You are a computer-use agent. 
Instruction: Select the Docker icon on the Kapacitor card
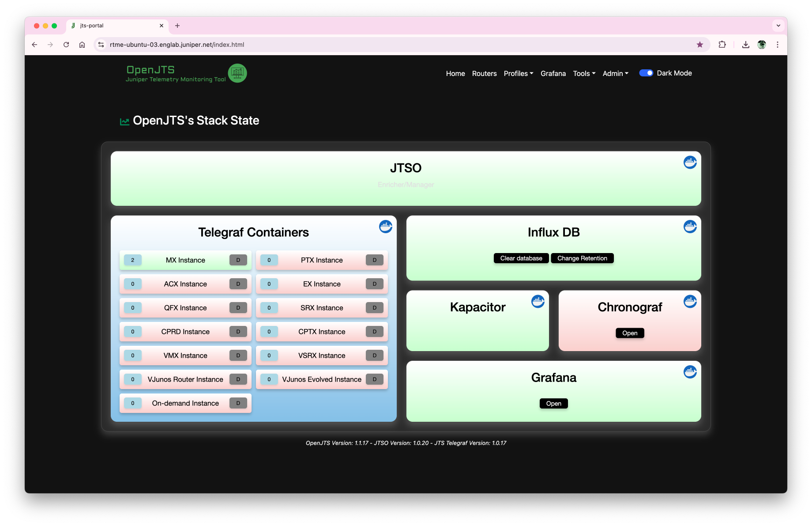click(x=538, y=301)
